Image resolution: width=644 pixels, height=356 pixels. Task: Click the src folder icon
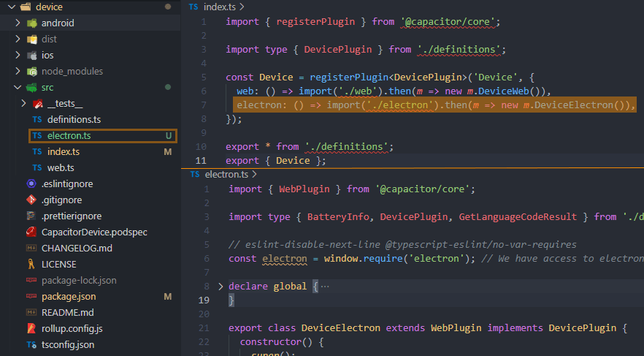(x=31, y=87)
